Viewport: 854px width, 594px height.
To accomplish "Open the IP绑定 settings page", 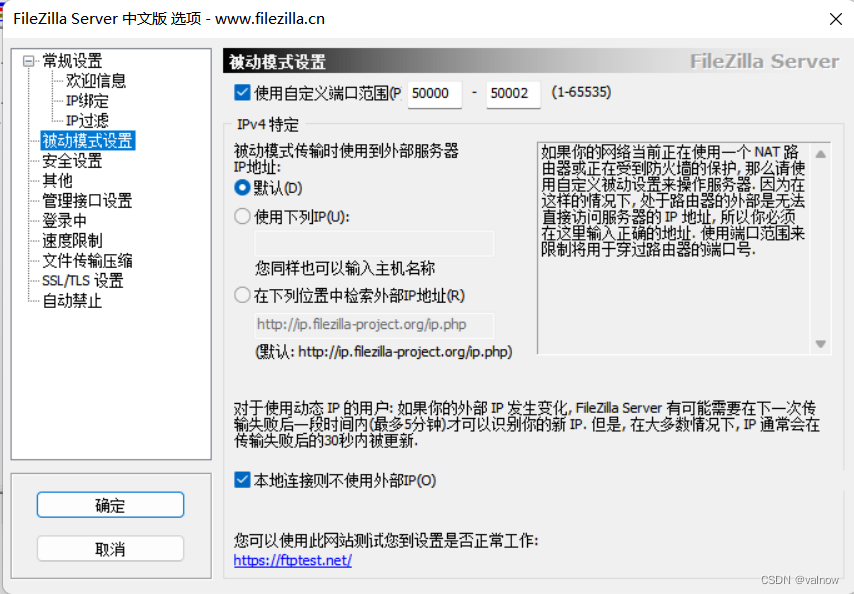I will click(x=87, y=101).
